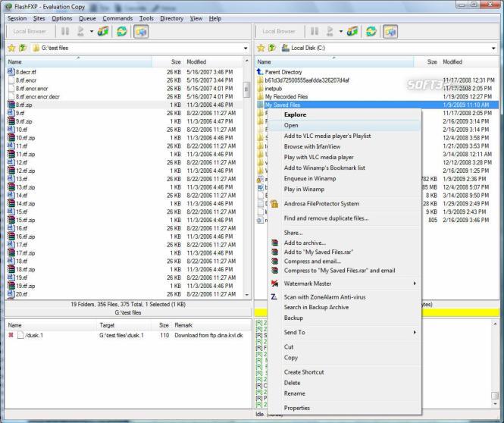This screenshot has width=504, height=423.
Task: Refresh the right pane file listing
Action: coord(371,32)
